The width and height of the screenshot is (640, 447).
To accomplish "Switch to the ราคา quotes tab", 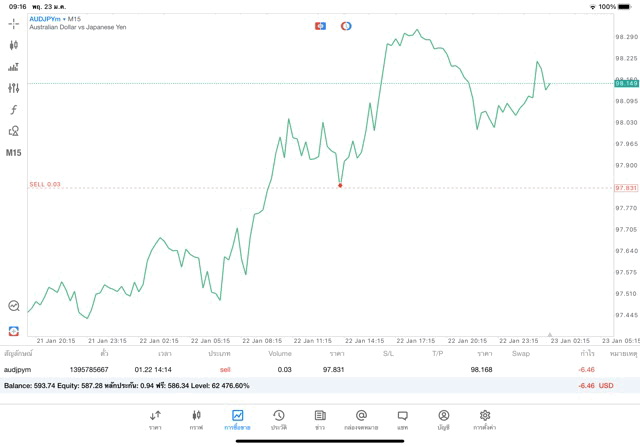I will point(155,419).
